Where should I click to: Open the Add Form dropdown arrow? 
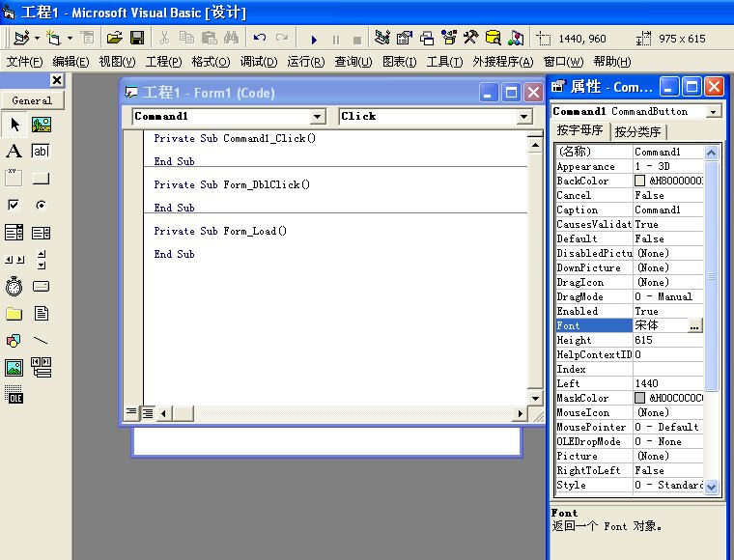click(70, 38)
